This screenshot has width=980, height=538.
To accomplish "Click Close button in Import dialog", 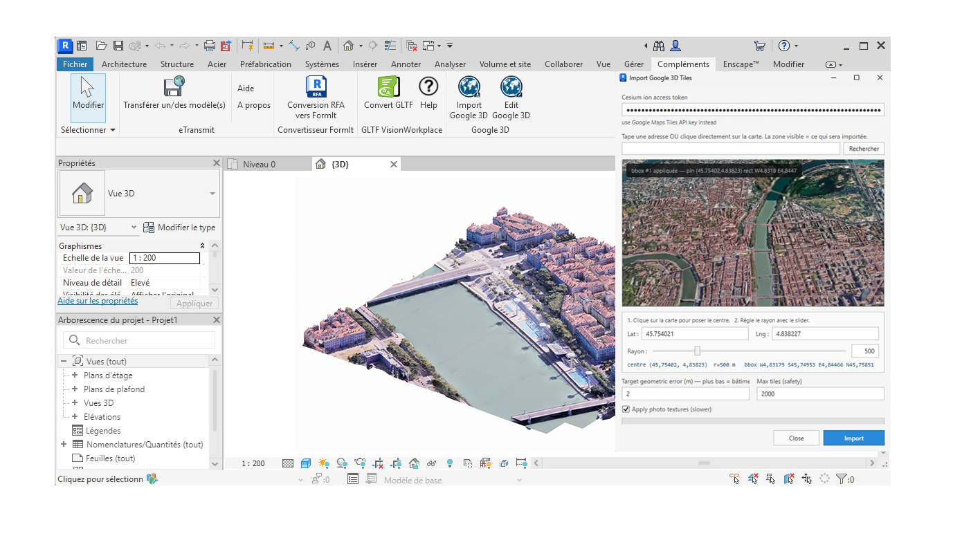I will 797,438.
